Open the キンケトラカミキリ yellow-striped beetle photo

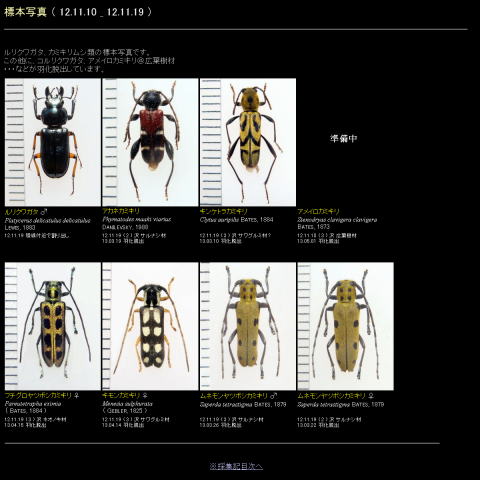click(248, 142)
